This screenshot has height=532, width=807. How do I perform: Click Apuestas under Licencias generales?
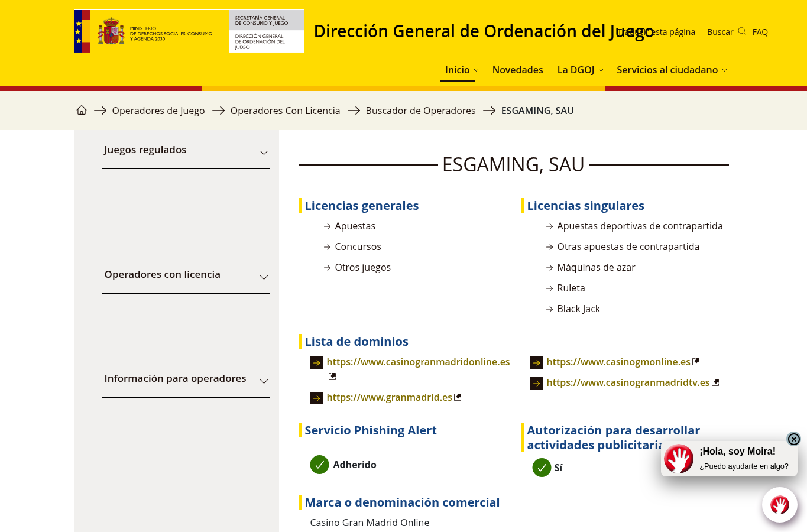pos(355,226)
